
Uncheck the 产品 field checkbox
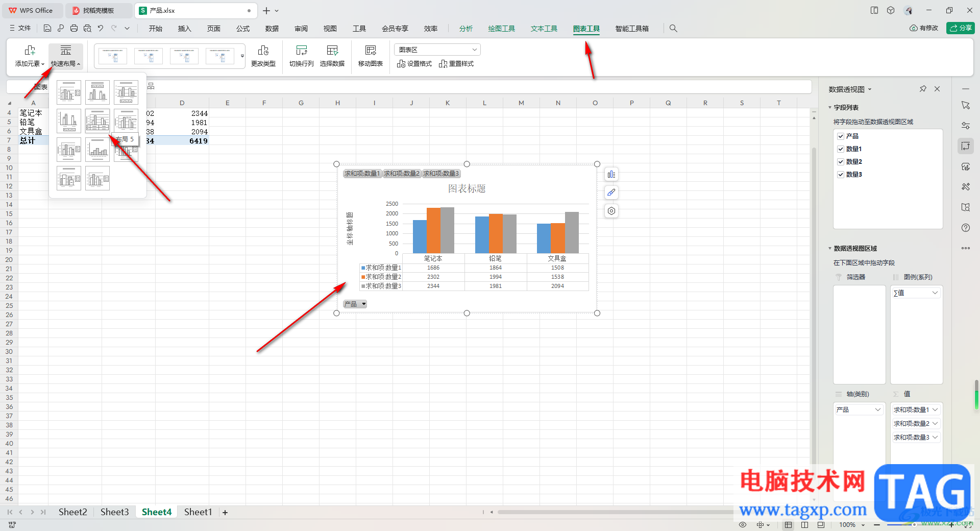click(x=841, y=136)
